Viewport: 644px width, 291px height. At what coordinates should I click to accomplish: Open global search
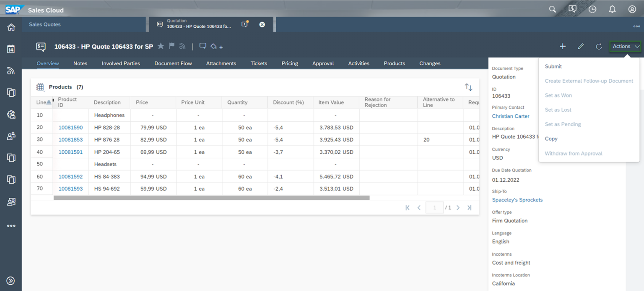click(x=552, y=9)
